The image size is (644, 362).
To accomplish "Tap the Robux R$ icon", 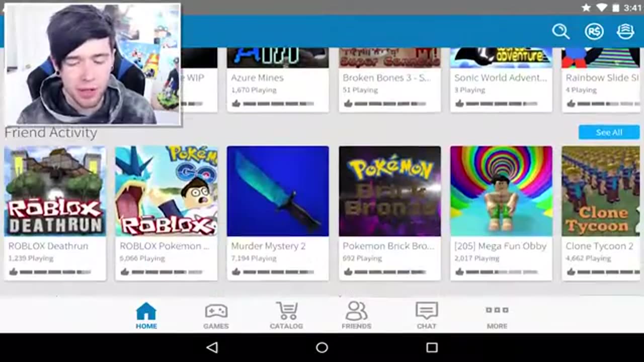I will tap(594, 32).
